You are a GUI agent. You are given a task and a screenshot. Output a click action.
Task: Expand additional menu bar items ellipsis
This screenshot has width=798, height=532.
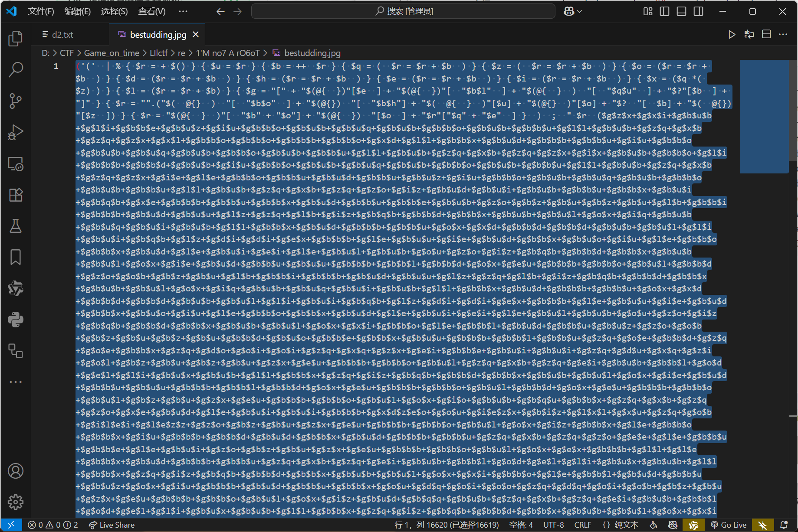pos(183,11)
